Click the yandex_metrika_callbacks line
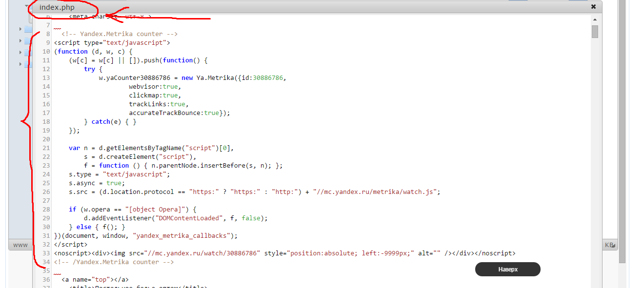This screenshot has height=288, width=644. (x=146, y=236)
